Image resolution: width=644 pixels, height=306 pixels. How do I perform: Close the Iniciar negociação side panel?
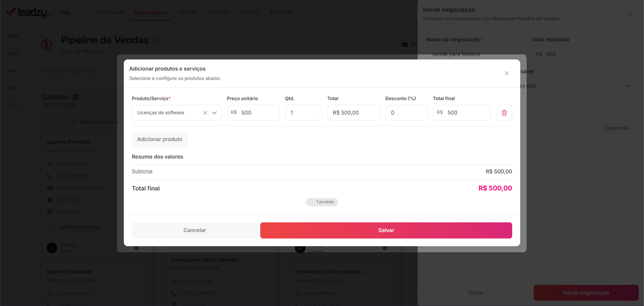click(x=631, y=14)
